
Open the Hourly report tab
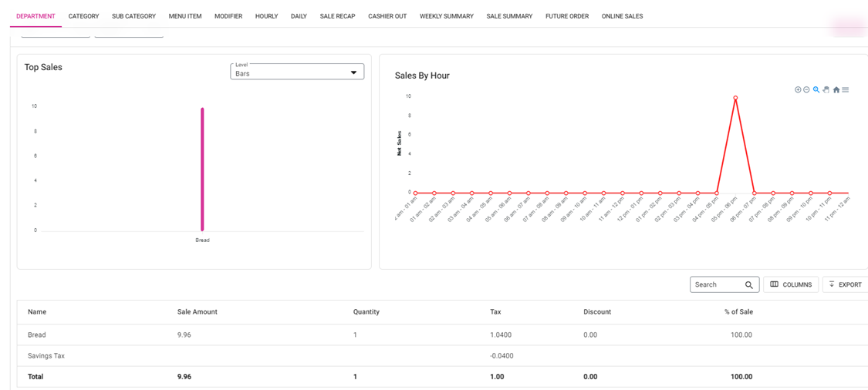(x=266, y=16)
